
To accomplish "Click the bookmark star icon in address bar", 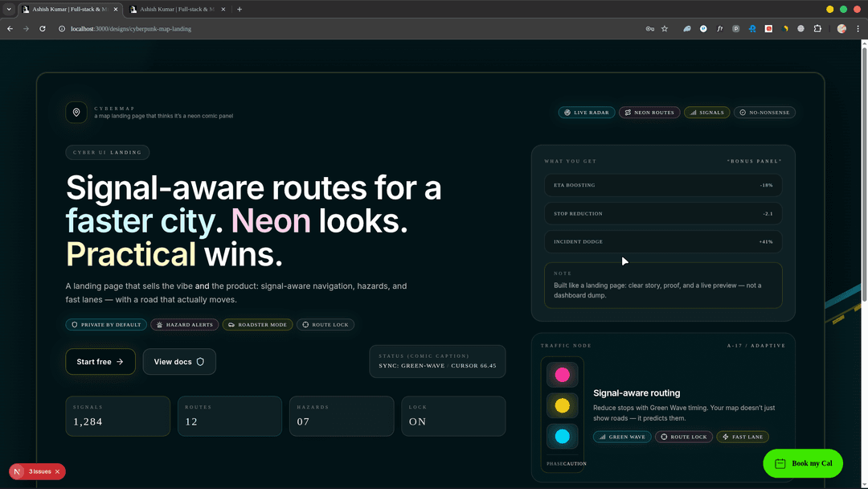I will pyautogui.click(x=665, y=29).
